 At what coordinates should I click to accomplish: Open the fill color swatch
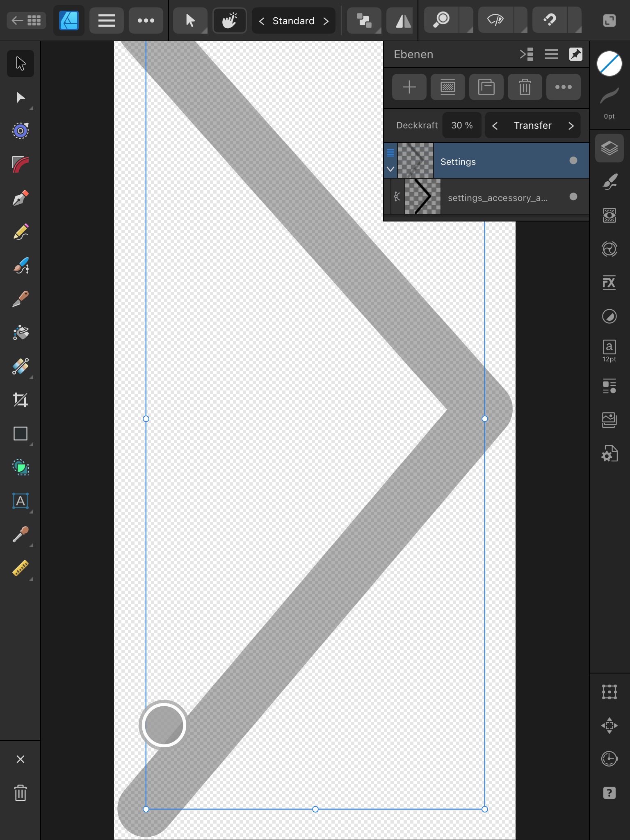pos(609,64)
